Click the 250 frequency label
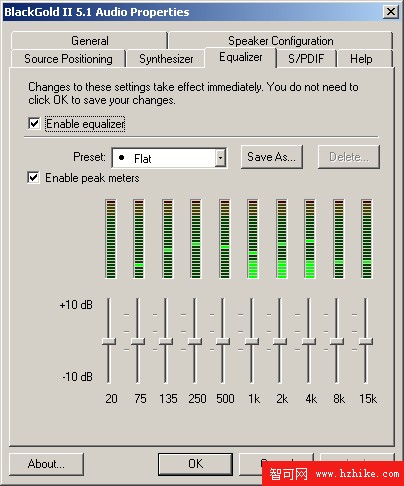This screenshot has width=404, height=486. [x=197, y=399]
